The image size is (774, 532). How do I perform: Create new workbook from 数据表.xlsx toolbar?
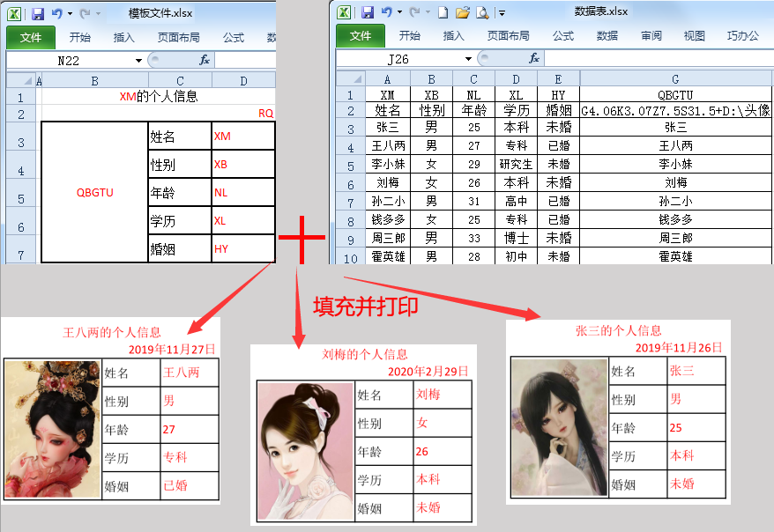click(443, 12)
